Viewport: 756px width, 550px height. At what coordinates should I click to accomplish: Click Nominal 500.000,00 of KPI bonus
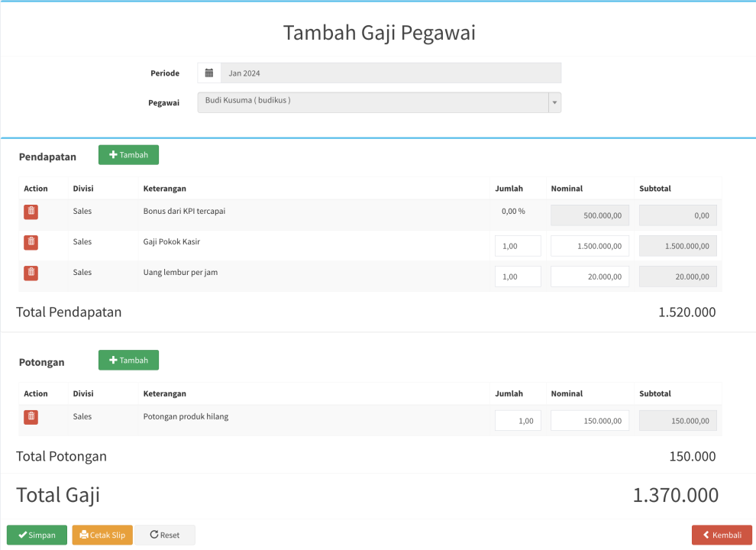[x=590, y=215]
